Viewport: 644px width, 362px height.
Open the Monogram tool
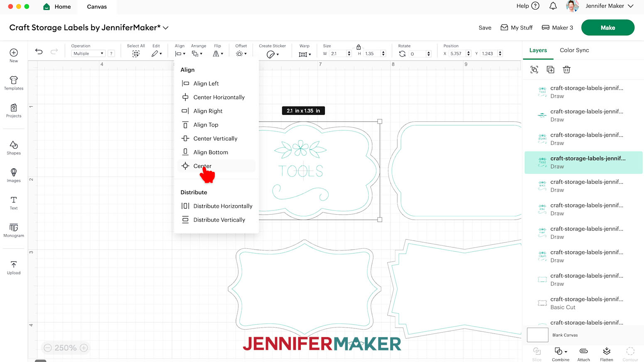(14, 230)
